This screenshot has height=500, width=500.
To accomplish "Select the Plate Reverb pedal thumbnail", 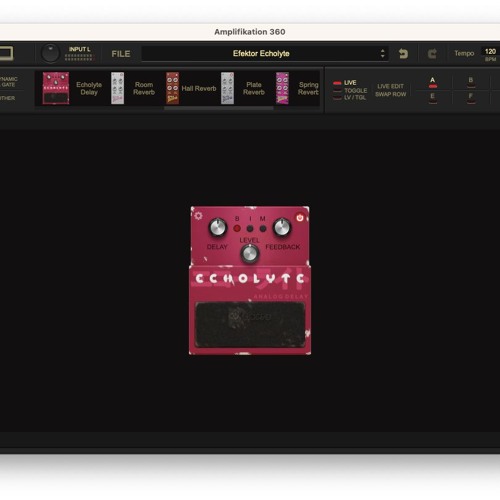I will [227, 88].
